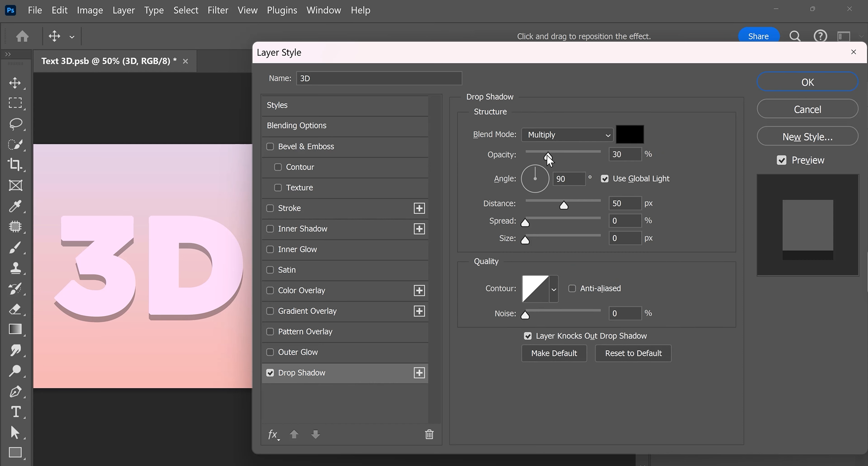This screenshot has width=868, height=466.
Task: Click the style Name input field
Action: [x=379, y=78]
